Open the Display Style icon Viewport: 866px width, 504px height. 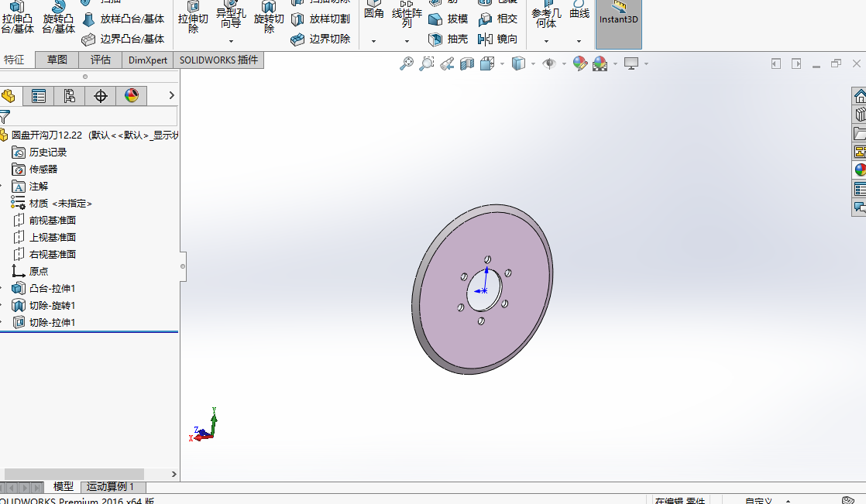(518, 63)
